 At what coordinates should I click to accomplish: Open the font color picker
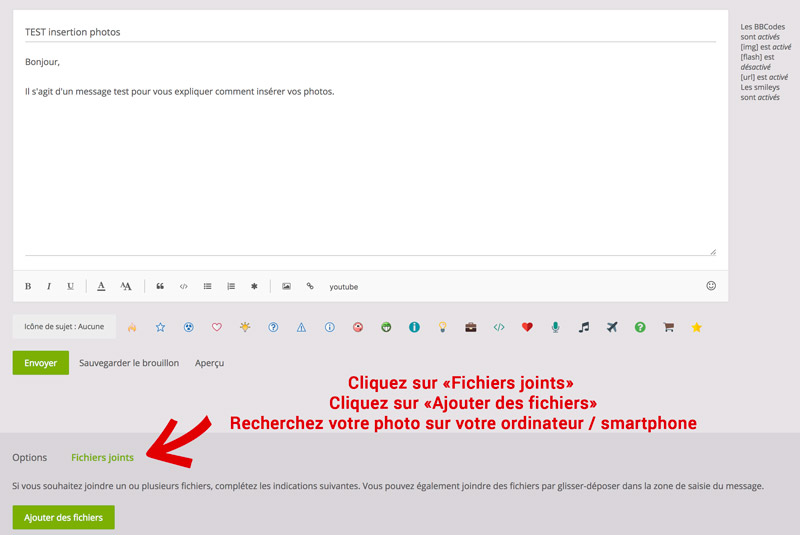tap(101, 286)
